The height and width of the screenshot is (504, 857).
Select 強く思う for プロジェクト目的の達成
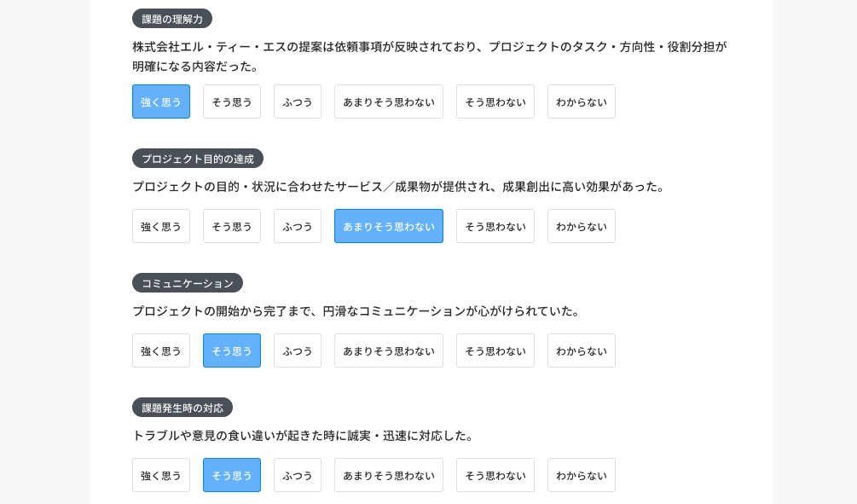[x=160, y=226]
